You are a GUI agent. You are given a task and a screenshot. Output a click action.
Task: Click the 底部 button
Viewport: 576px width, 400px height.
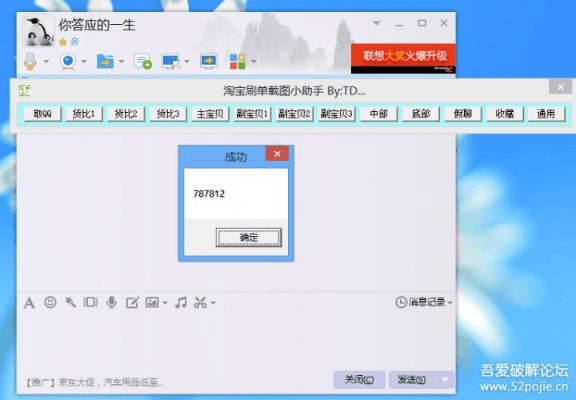(421, 114)
